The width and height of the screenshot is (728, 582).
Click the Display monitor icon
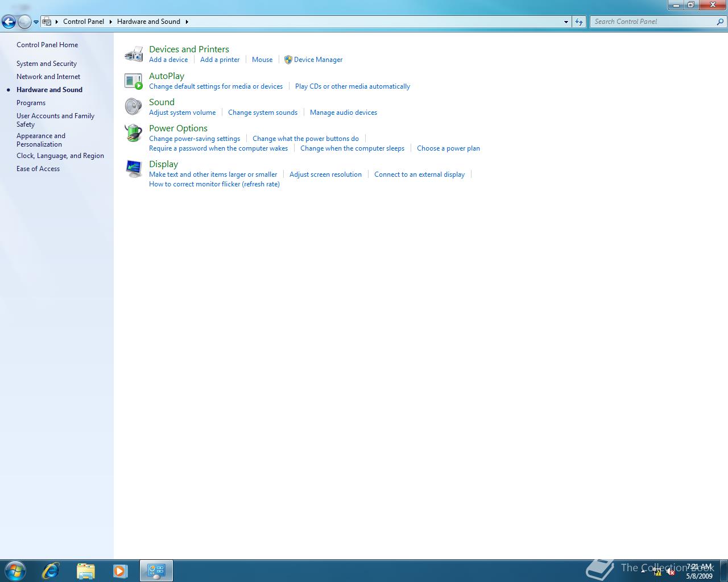(x=134, y=169)
